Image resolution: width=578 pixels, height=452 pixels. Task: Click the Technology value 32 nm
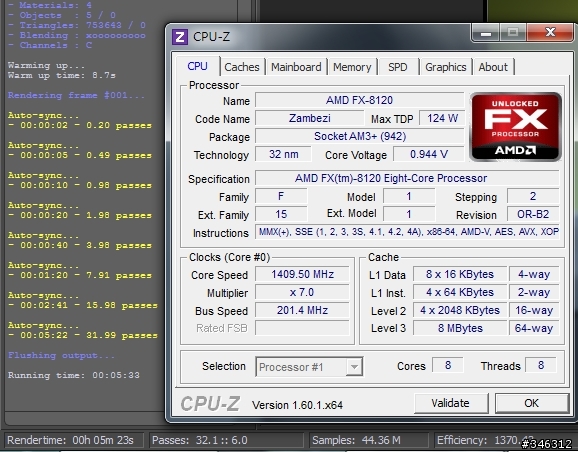click(x=283, y=154)
